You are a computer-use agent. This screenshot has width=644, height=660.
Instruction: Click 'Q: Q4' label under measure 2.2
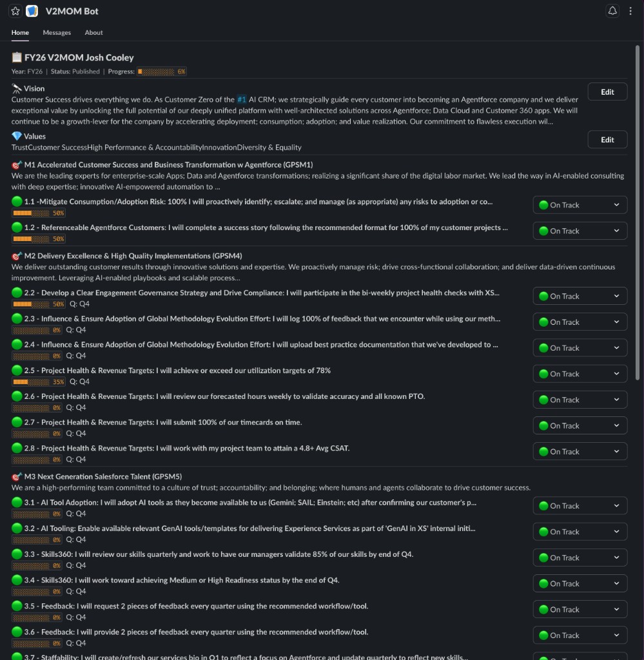point(79,304)
